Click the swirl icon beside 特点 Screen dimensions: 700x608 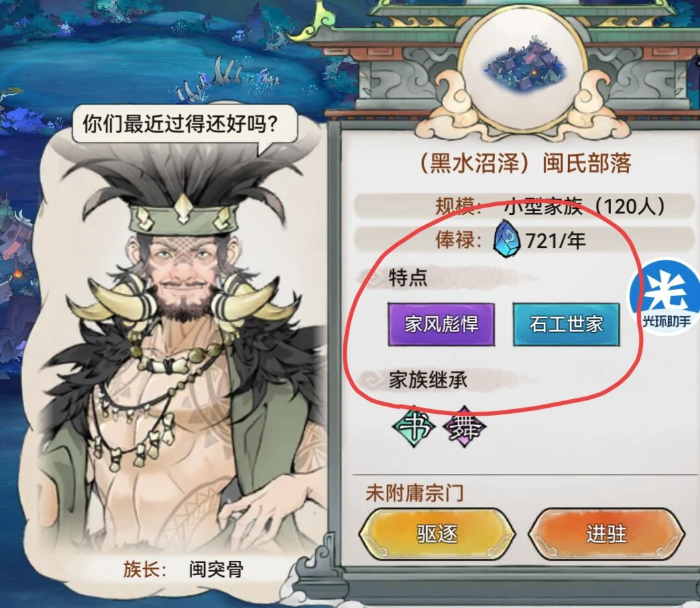point(372,276)
